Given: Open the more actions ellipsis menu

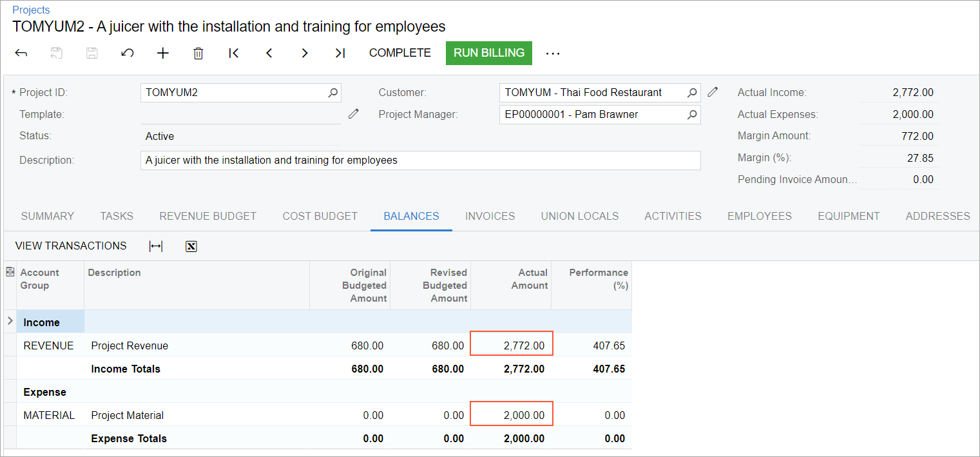Looking at the screenshot, I should click(553, 53).
